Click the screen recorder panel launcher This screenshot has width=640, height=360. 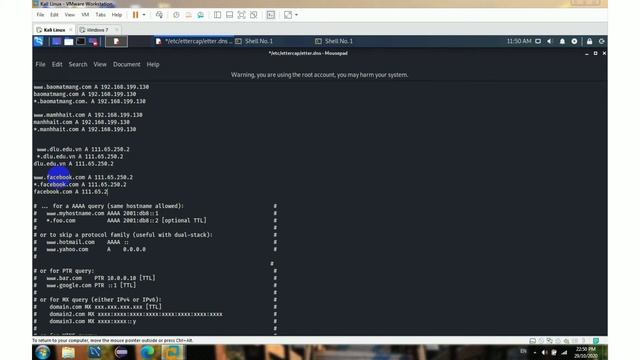point(93,41)
